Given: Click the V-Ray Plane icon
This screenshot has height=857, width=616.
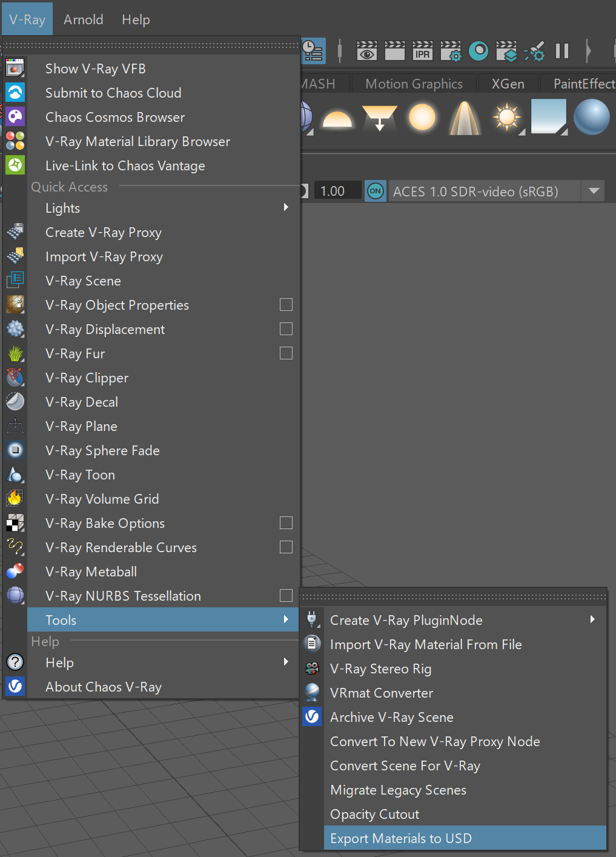Looking at the screenshot, I should (15, 425).
